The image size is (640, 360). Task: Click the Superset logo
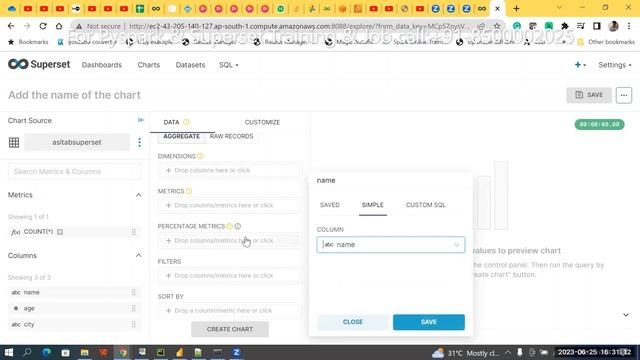39,64
